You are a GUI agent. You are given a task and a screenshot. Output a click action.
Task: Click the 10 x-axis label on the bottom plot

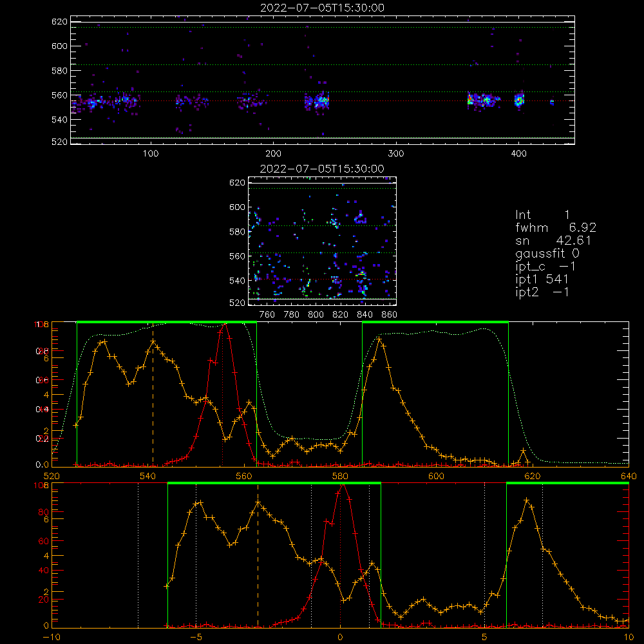tap(629, 637)
